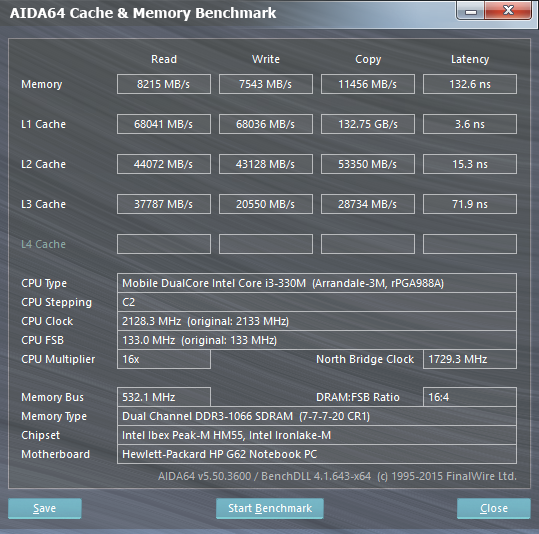The height and width of the screenshot is (534, 539).
Task: Select the Memory Read result field
Action: pyautogui.click(x=164, y=84)
